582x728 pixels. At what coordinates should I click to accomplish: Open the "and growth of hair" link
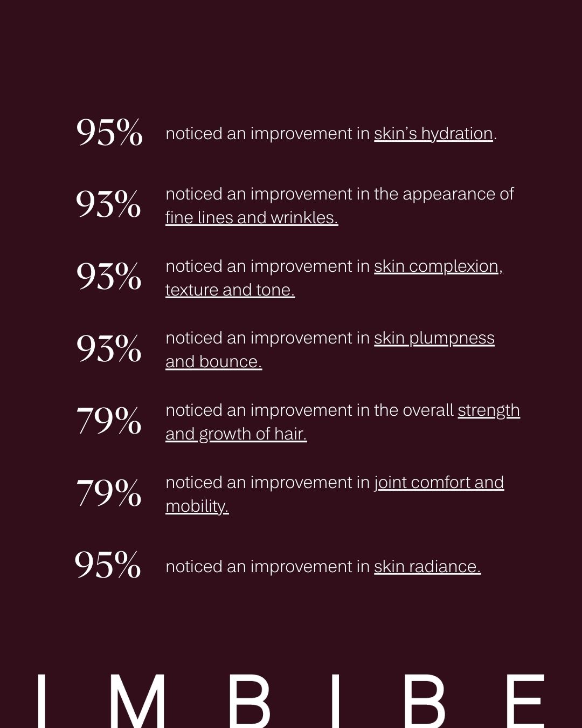click(x=236, y=434)
